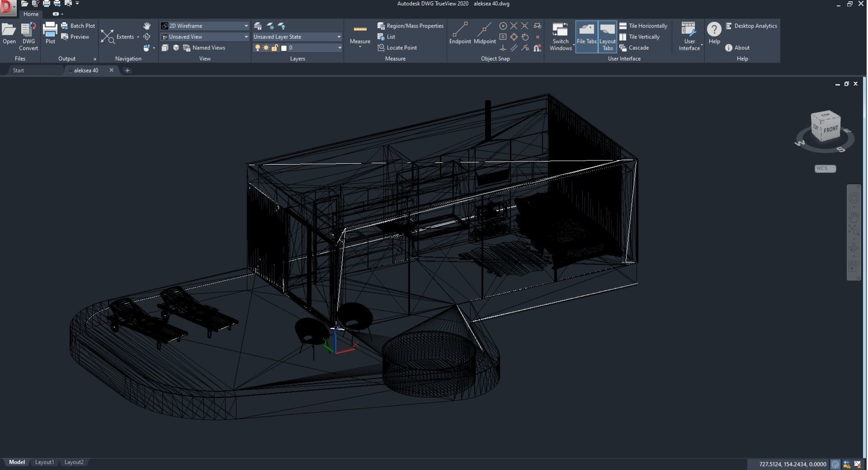Select the Endpoint object snap
868x470 pixels.
pyautogui.click(x=460, y=33)
